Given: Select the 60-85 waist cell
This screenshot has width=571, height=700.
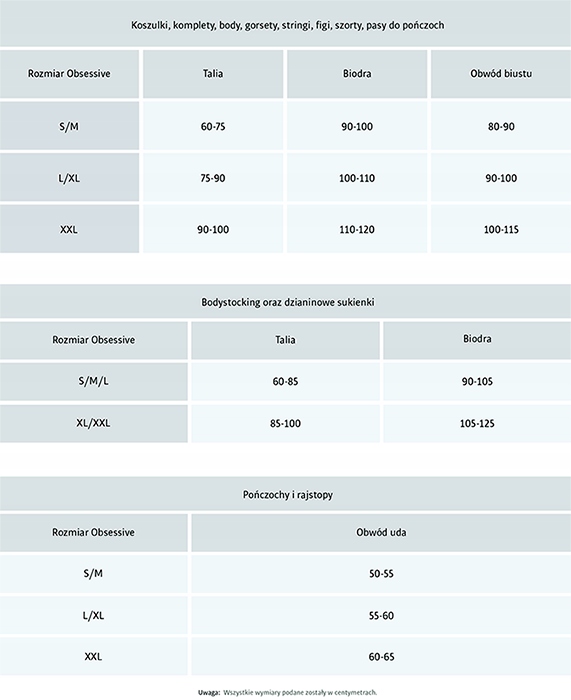Looking at the screenshot, I should tap(285, 381).
